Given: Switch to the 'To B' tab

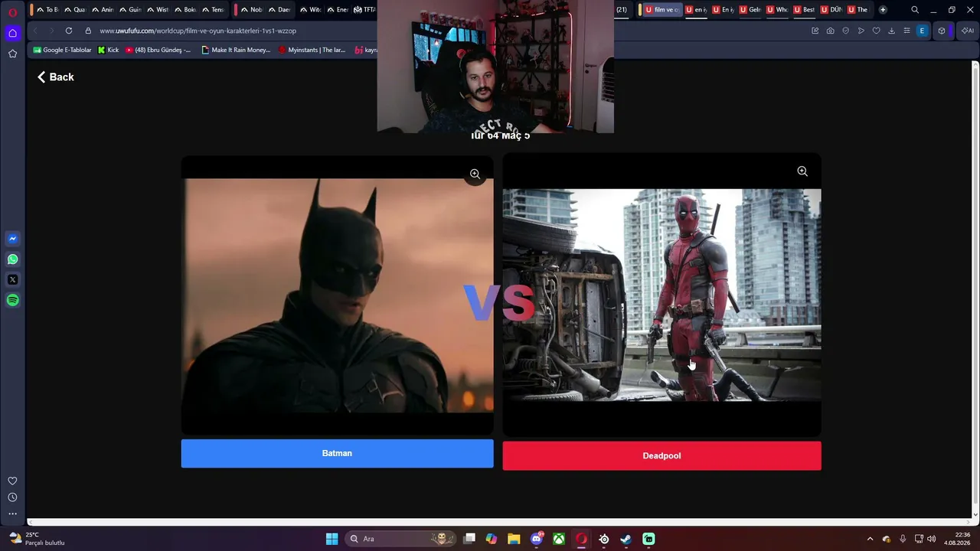Looking at the screenshot, I should [x=47, y=10].
